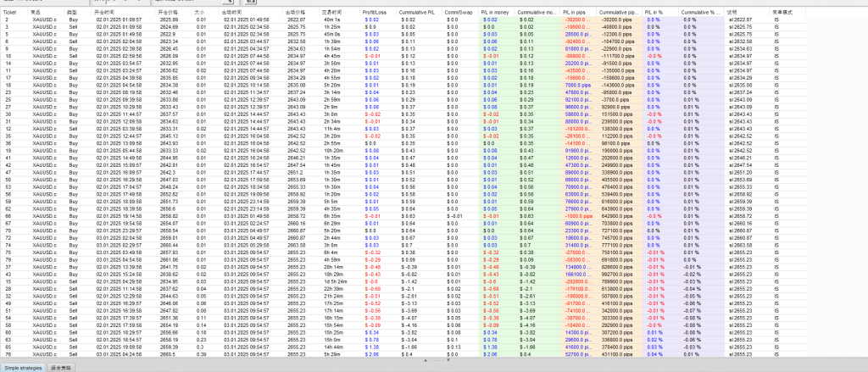Image resolution: width=868 pixels, height=372 pixels.
Task: Sort the table by Ticket column header
Action: pyautogui.click(x=12, y=14)
